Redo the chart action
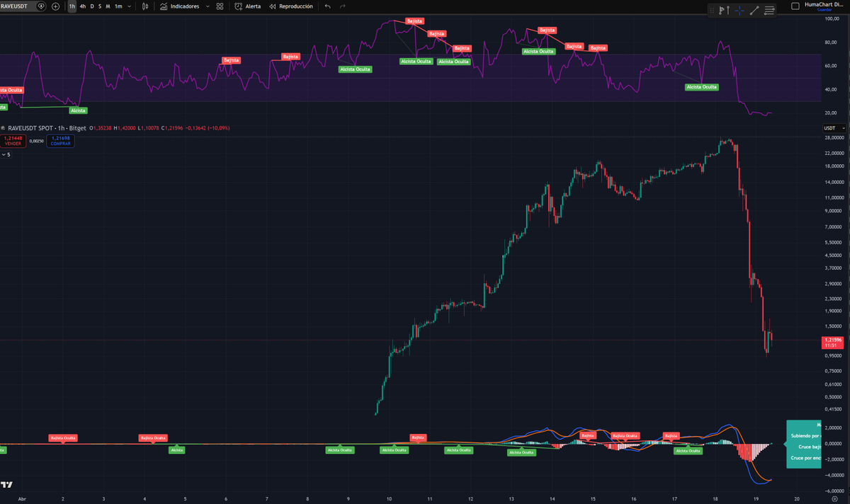 click(x=343, y=6)
